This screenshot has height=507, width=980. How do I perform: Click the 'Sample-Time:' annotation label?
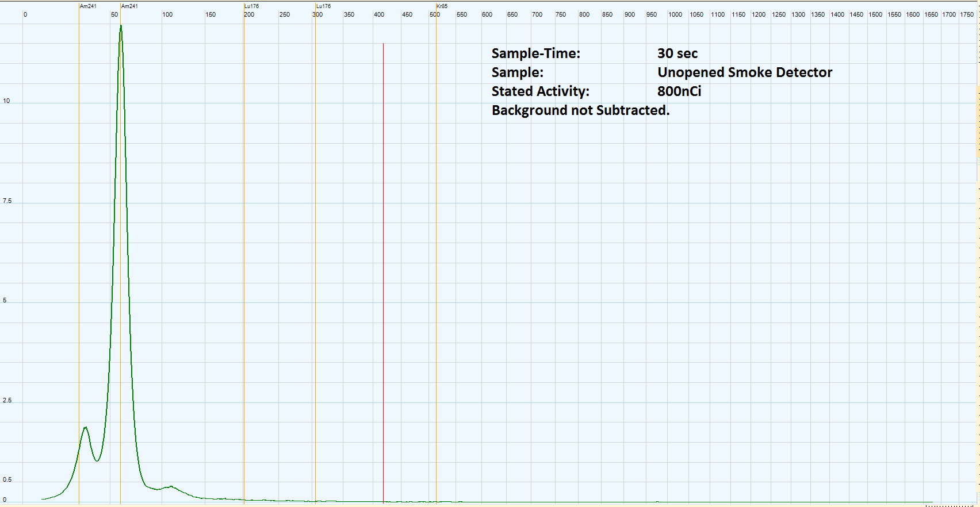click(x=536, y=53)
